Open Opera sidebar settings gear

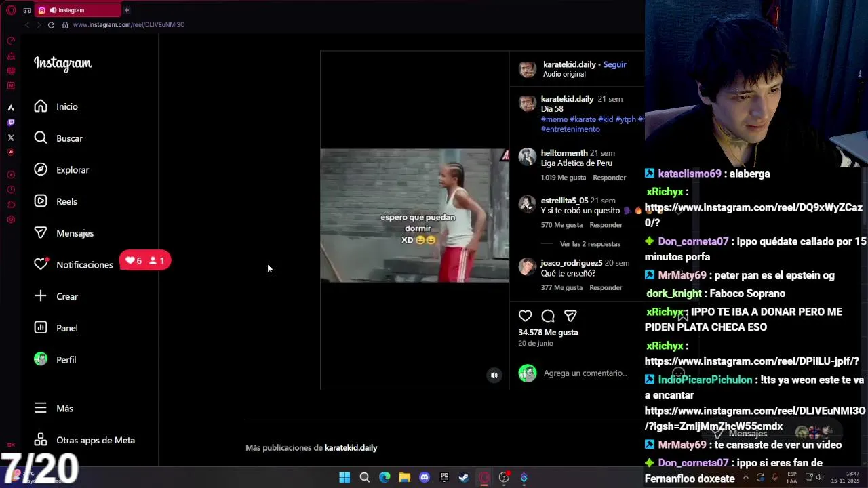pyautogui.click(x=11, y=220)
